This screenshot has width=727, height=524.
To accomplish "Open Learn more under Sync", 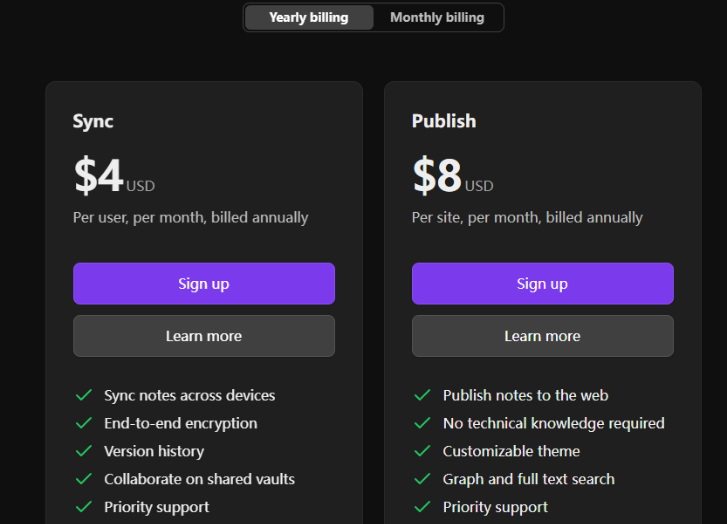I will click(x=204, y=336).
